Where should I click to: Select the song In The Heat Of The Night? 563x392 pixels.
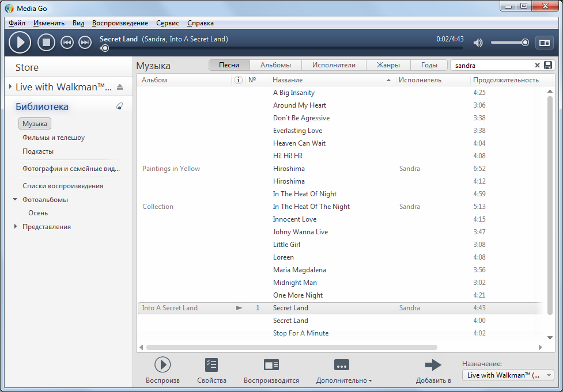click(311, 207)
